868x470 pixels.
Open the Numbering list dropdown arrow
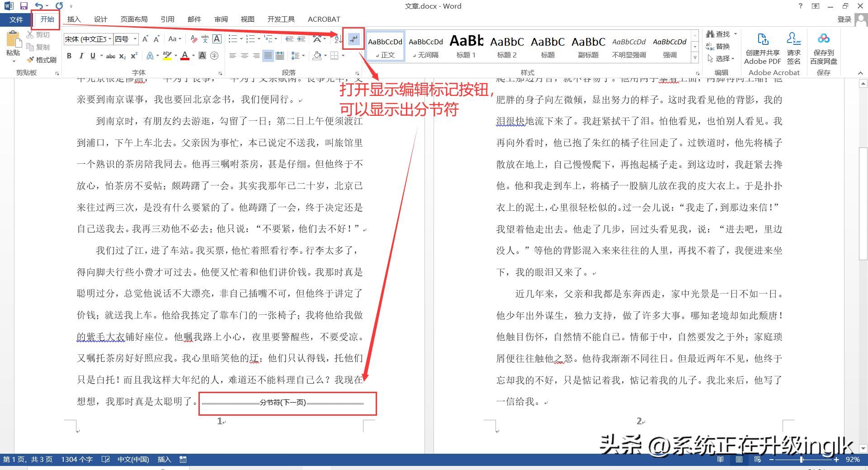[259, 39]
